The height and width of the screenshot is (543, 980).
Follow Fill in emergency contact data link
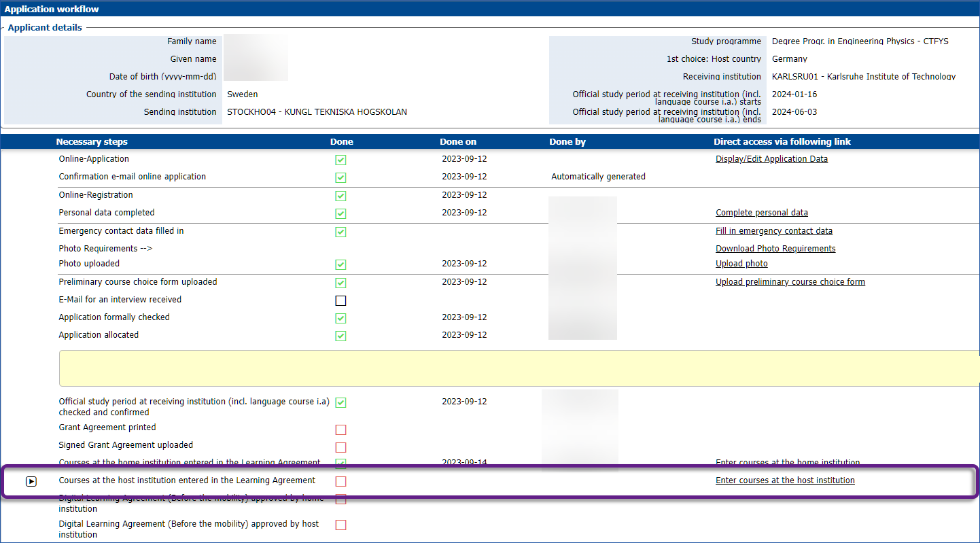coord(773,231)
